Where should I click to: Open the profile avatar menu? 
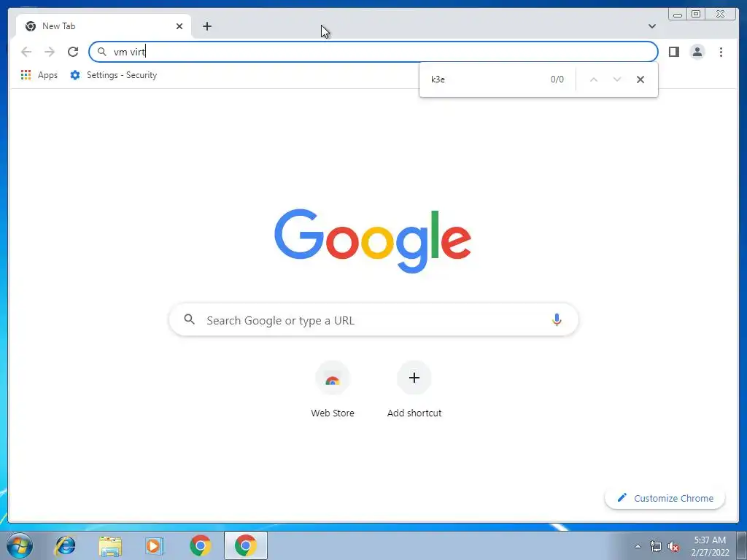pos(697,52)
